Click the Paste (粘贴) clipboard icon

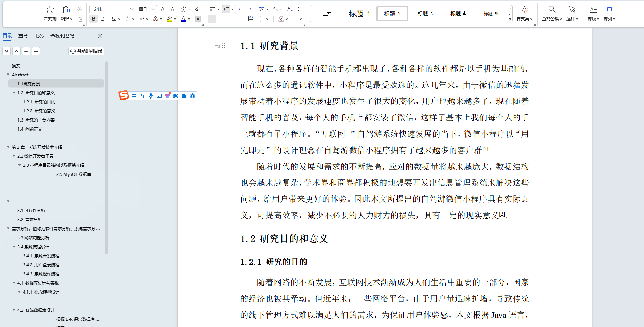[x=66, y=9]
